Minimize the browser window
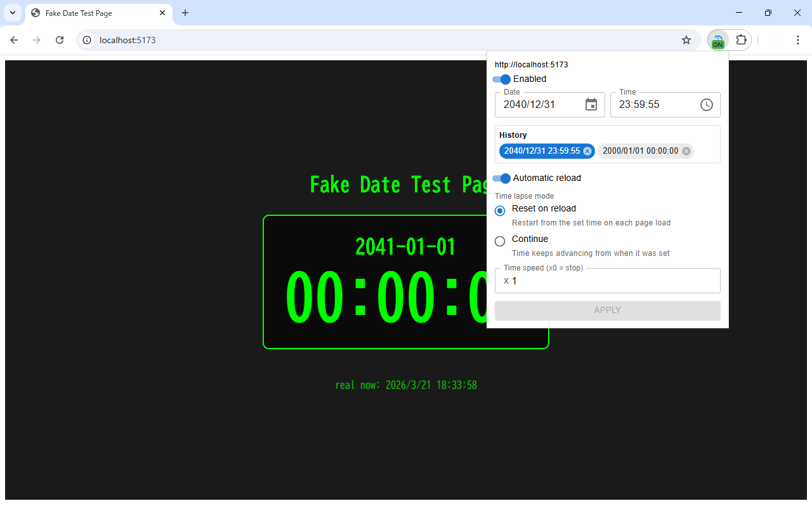The image size is (812, 508). point(740,13)
